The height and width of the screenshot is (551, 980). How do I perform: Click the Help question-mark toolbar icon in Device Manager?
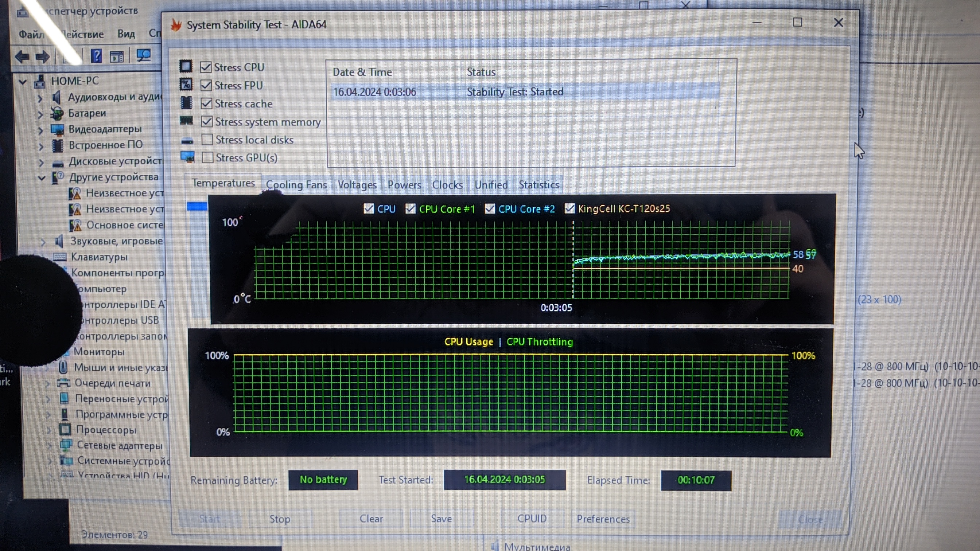tap(96, 56)
